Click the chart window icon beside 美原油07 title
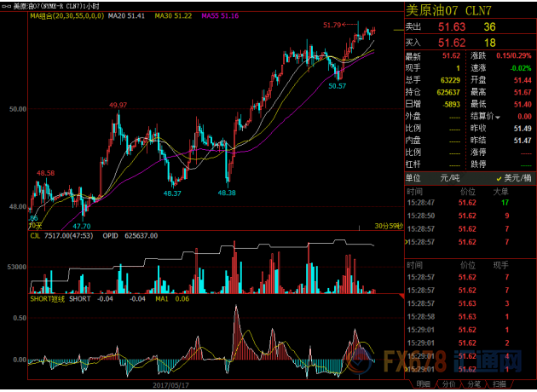Screen dimensions: 537x392 point(7,6)
